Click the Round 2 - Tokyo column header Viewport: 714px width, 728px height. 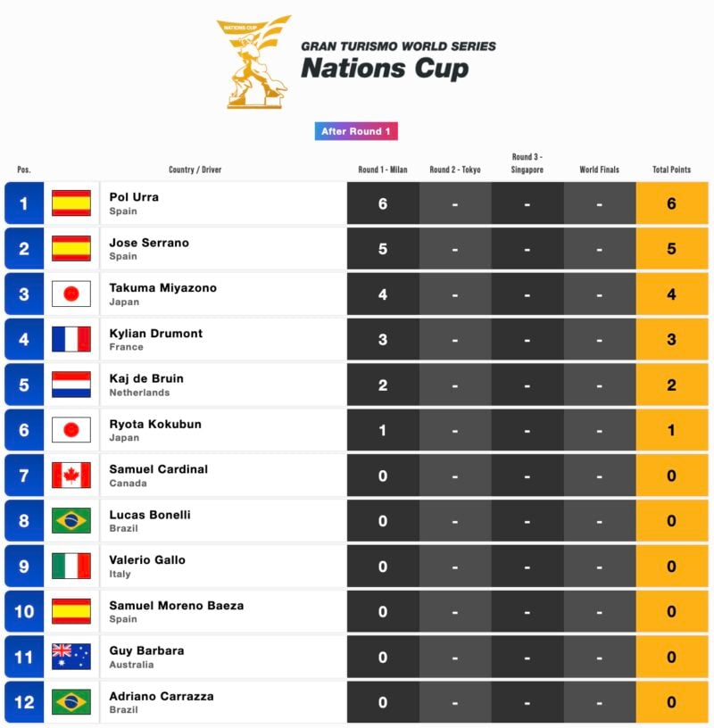(455, 170)
